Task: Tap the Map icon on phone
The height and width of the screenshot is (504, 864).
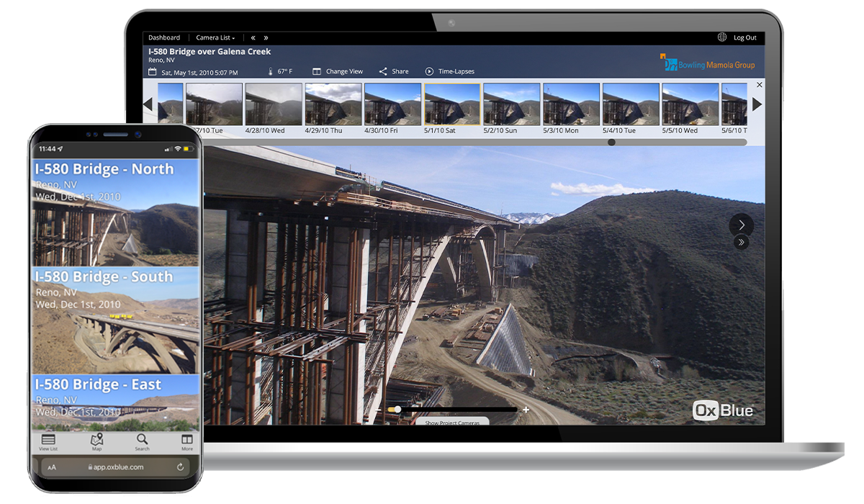Action: click(x=96, y=440)
